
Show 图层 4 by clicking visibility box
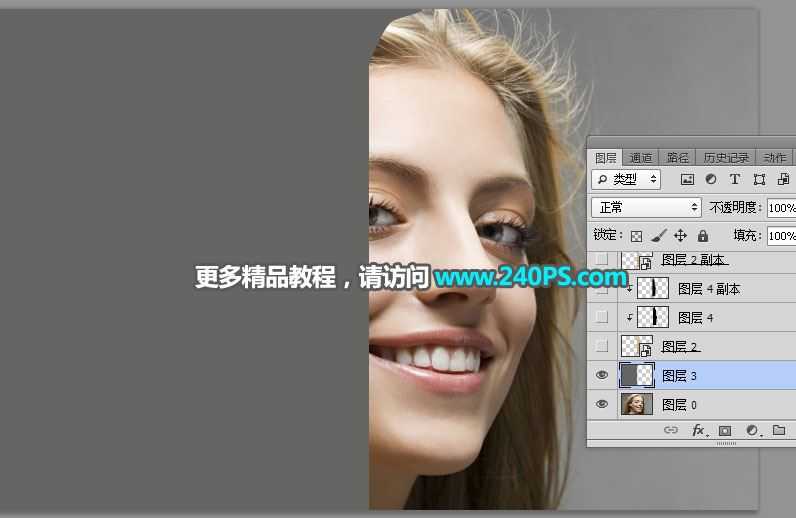click(x=601, y=317)
